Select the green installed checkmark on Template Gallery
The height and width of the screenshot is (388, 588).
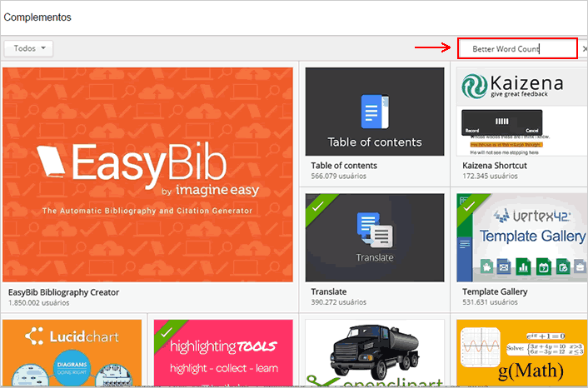click(x=469, y=206)
